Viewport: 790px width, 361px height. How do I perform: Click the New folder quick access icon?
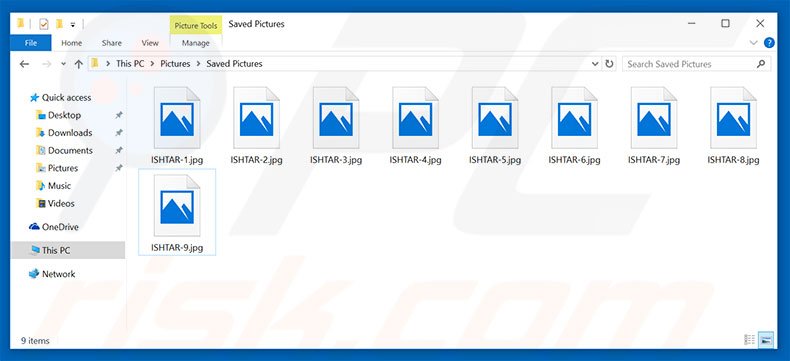coord(59,24)
